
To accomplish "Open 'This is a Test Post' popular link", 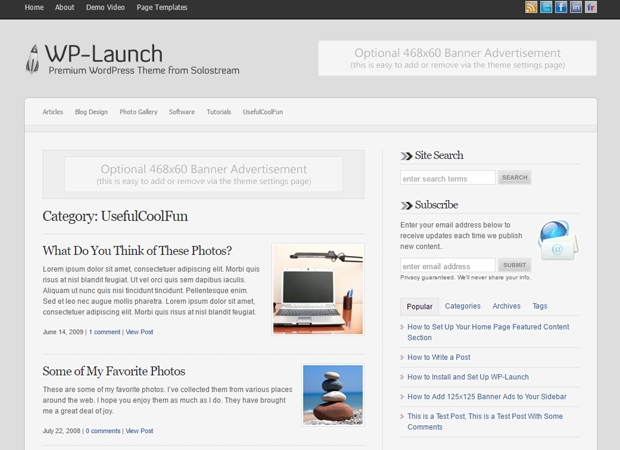I will (485, 422).
